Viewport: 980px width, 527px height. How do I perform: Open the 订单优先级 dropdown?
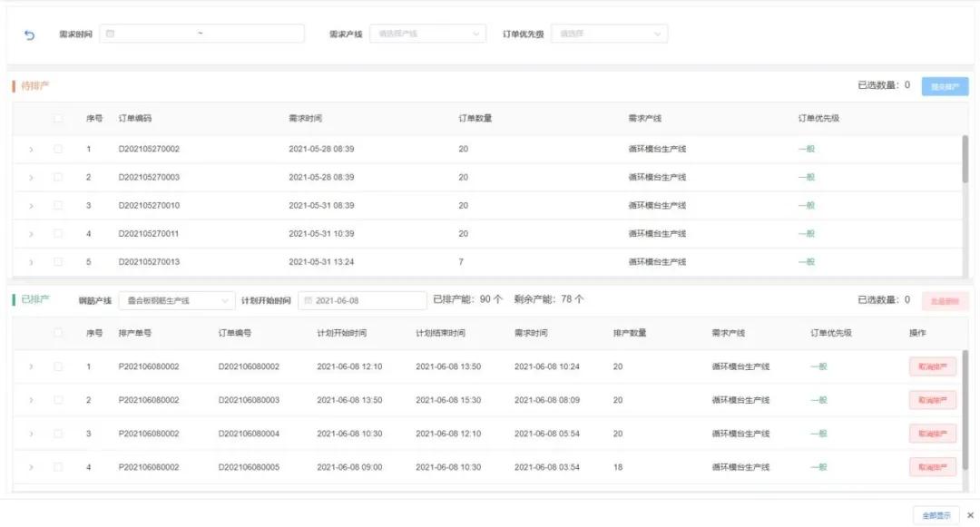[x=608, y=33]
